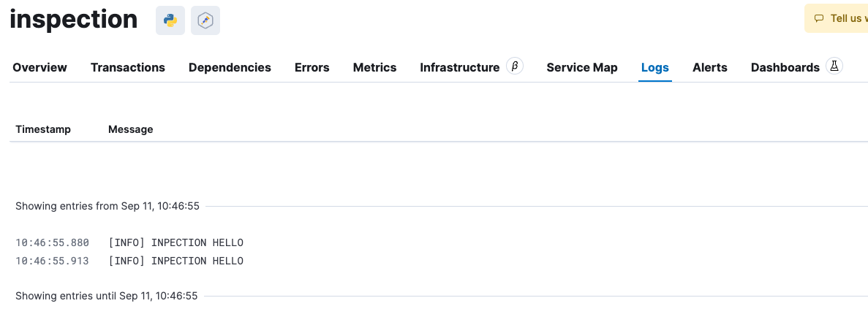The width and height of the screenshot is (868, 325).
Task: View the Metrics tab
Action: click(374, 67)
